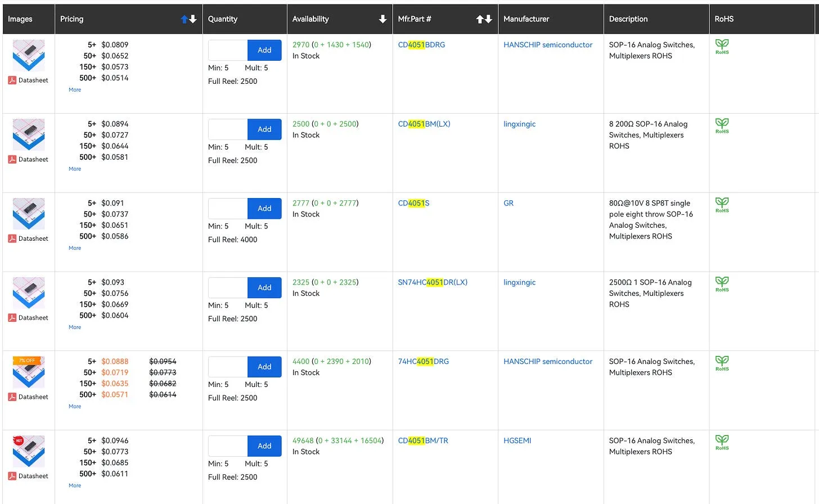Add CD4051S to the cart
The image size is (819, 504).
264,209
